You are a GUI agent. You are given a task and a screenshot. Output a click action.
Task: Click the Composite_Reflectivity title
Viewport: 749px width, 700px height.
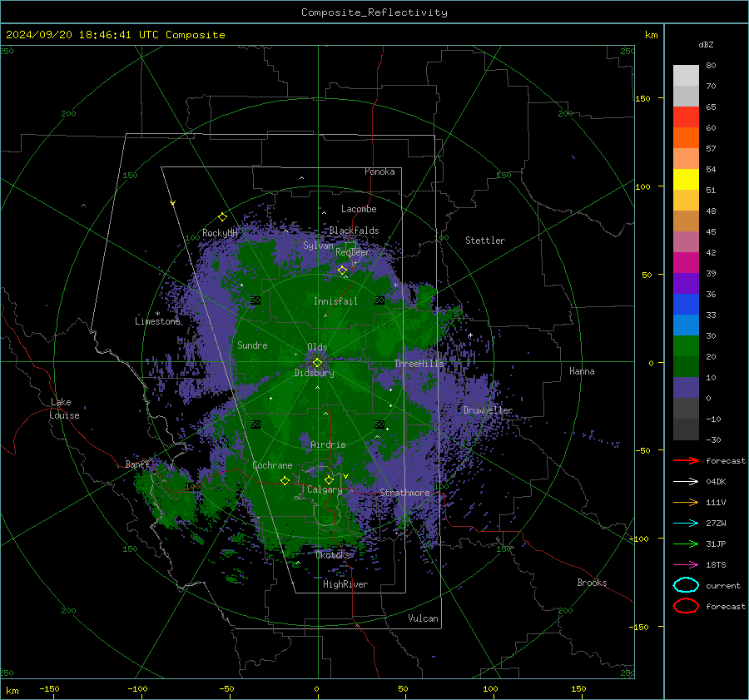(x=374, y=12)
